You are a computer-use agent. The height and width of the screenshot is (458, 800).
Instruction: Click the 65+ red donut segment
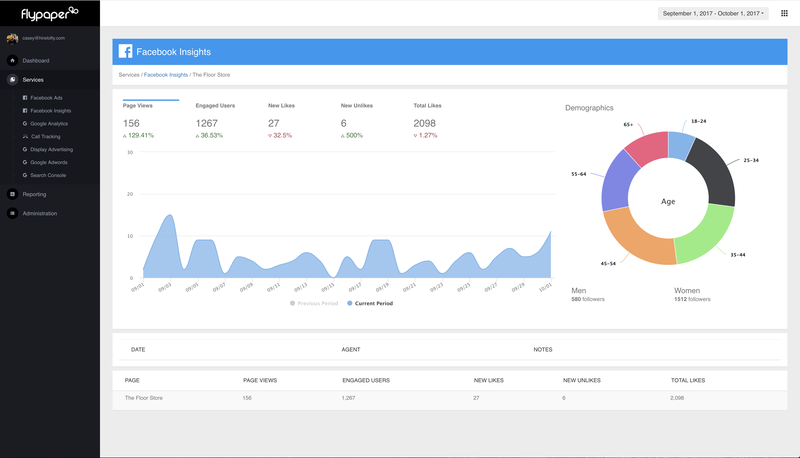[648, 146]
